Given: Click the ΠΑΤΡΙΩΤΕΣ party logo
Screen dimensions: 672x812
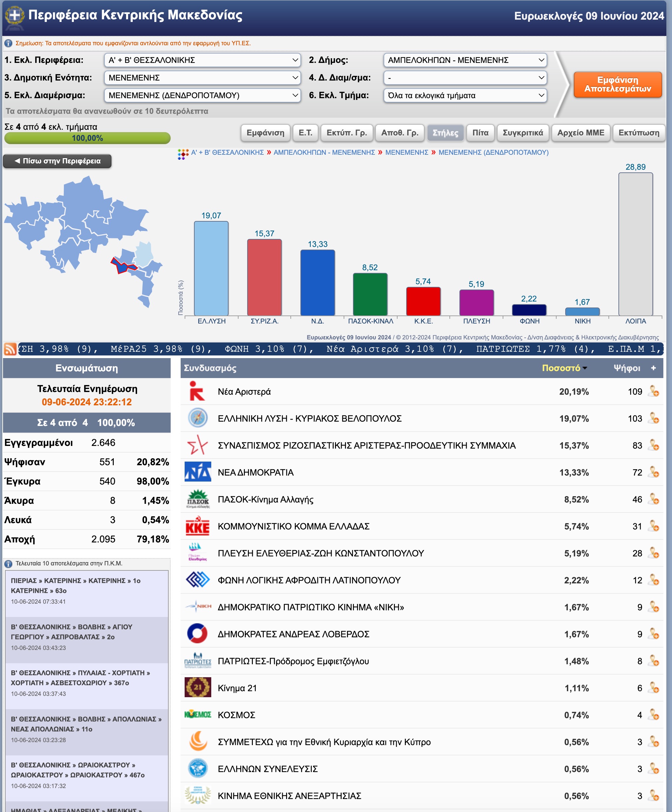Looking at the screenshot, I should click(x=198, y=661).
